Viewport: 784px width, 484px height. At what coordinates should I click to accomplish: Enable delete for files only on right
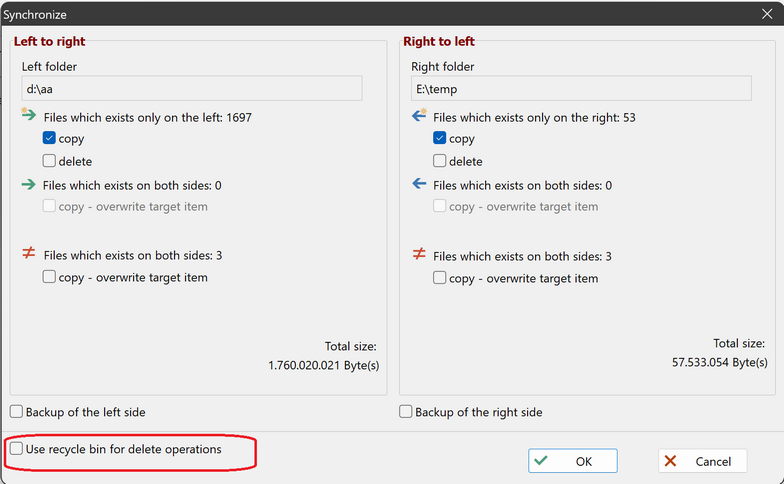[439, 161]
